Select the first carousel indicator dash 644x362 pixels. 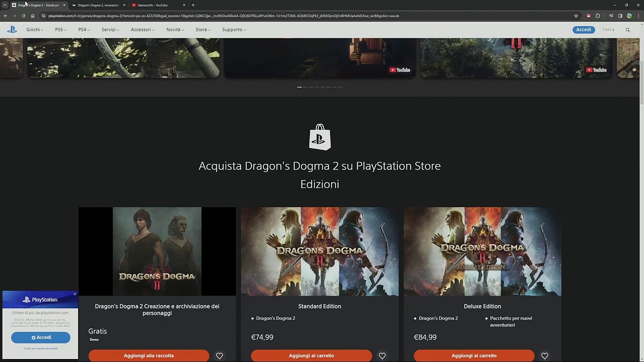(299, 87)
